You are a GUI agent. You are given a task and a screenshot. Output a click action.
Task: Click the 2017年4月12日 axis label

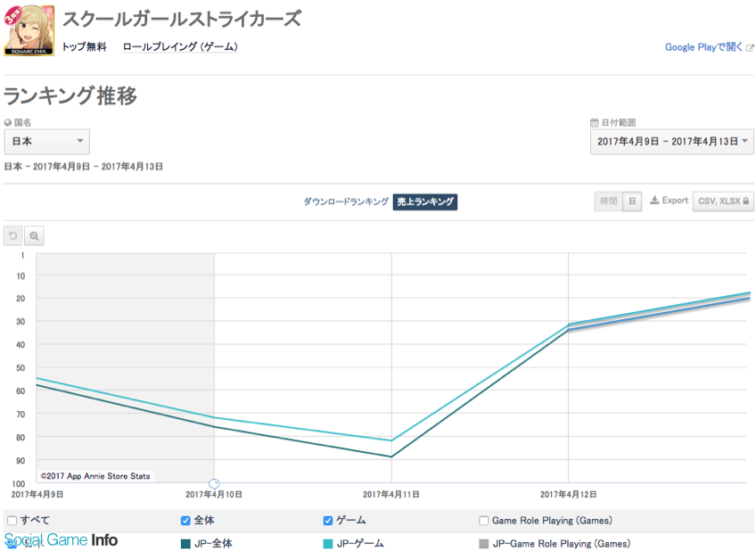pos(569,495)
